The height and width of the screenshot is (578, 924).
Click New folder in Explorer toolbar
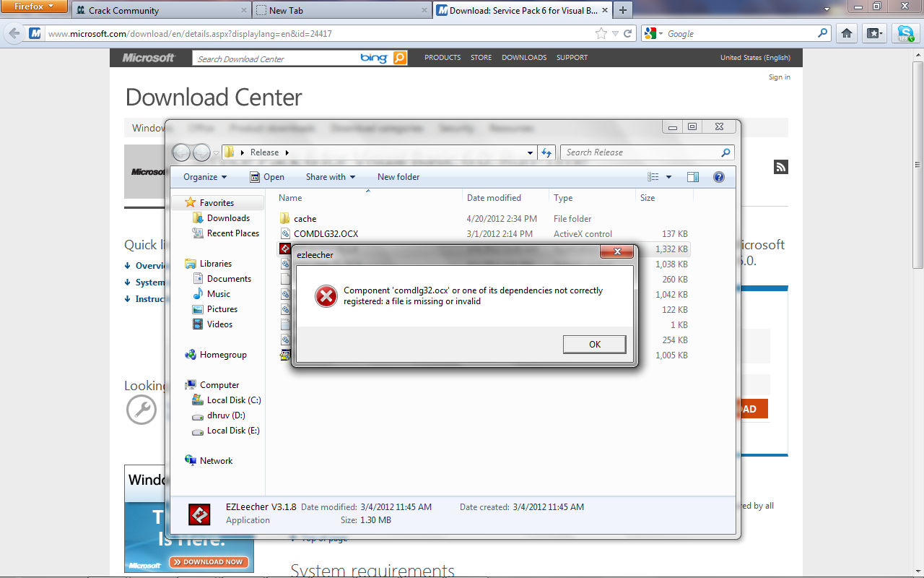(398, 177)
